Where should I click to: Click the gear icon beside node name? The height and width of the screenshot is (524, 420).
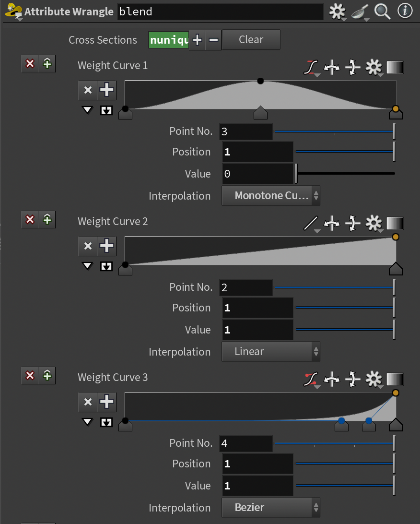[x=337, y=12]
